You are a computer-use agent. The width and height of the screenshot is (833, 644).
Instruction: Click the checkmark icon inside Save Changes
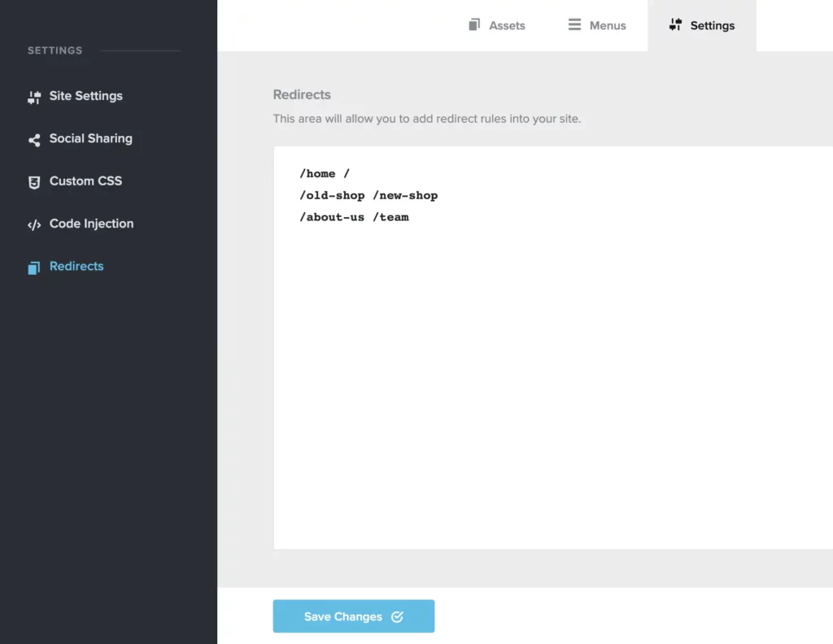pos(397,616)
